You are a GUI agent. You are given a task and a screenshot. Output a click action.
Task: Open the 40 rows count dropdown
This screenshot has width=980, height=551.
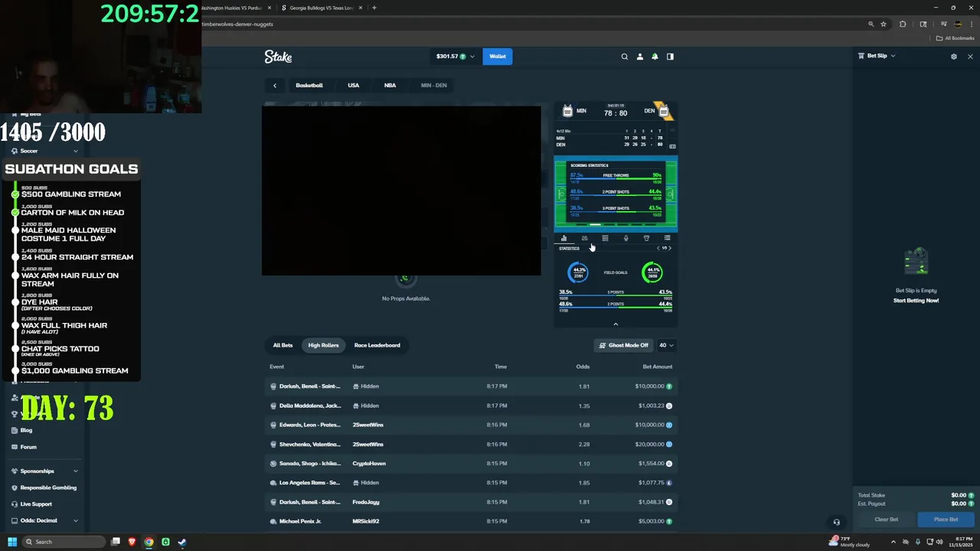666,345
